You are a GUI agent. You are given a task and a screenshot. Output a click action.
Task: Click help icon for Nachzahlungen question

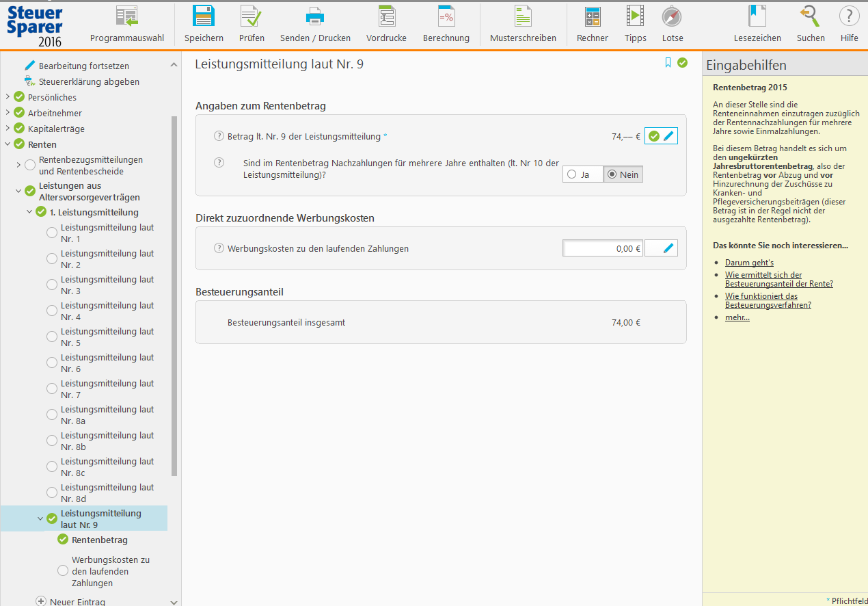pos(219,163)
